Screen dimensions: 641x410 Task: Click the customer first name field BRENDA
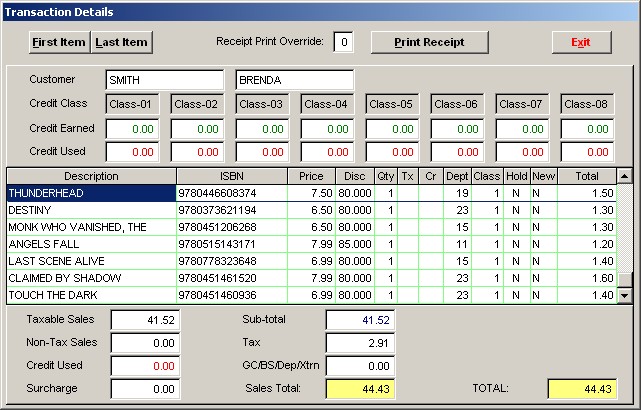click(294, 80)
